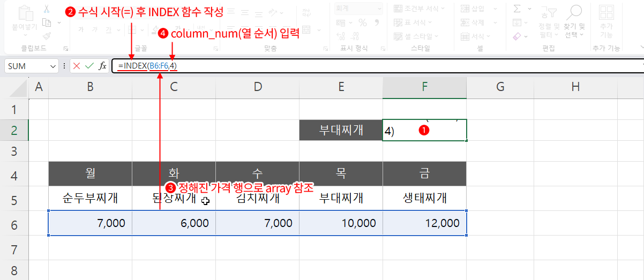Click the Cut scissors icon
644x280 pixels.
pos(46,9)
